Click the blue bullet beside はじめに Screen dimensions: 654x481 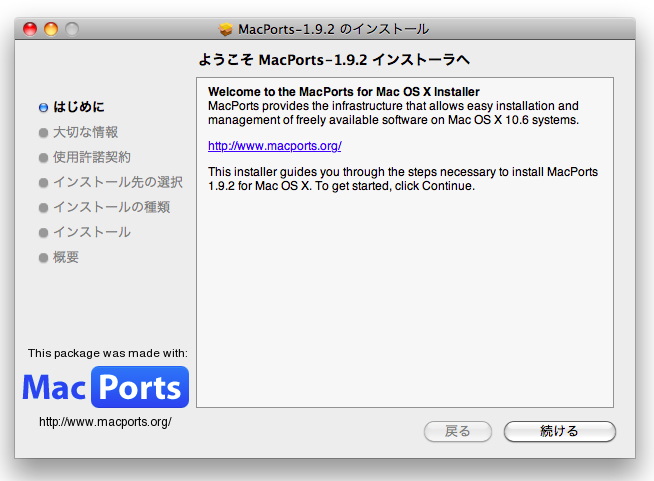click(x=43, y=108)
